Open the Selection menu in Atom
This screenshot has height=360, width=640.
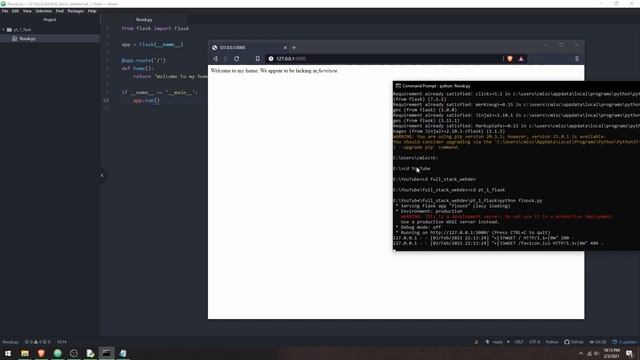tap(43, 11)
